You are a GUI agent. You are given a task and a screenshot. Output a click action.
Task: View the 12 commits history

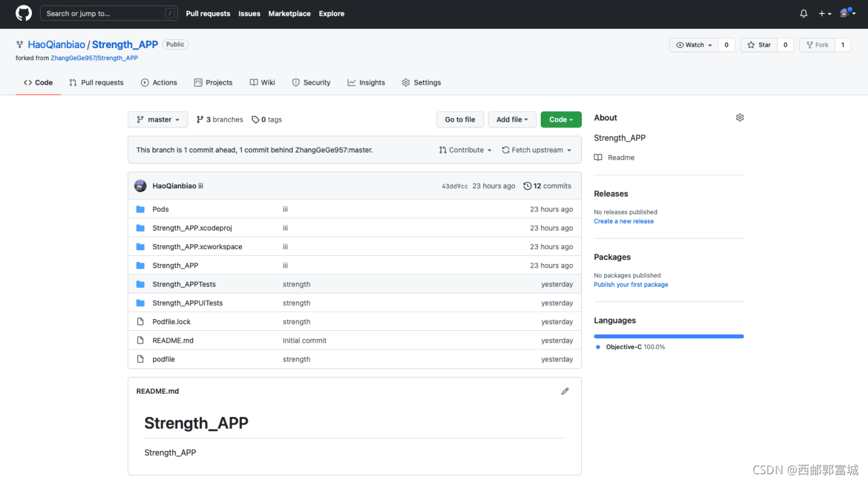pyautogui.click(x=547, y=186)
